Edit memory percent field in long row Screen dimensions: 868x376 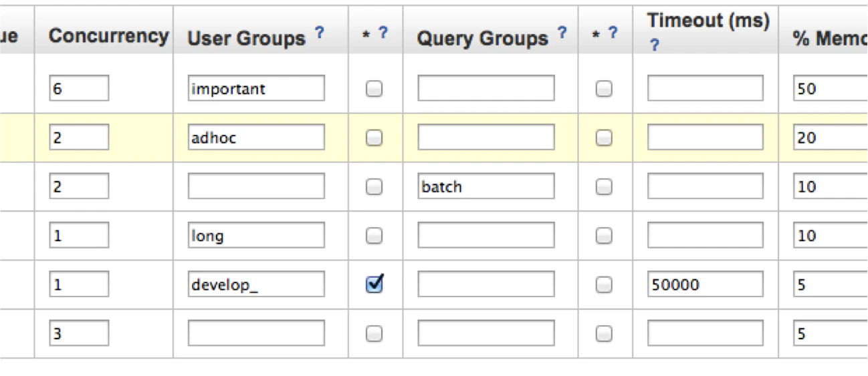(831, 235)
